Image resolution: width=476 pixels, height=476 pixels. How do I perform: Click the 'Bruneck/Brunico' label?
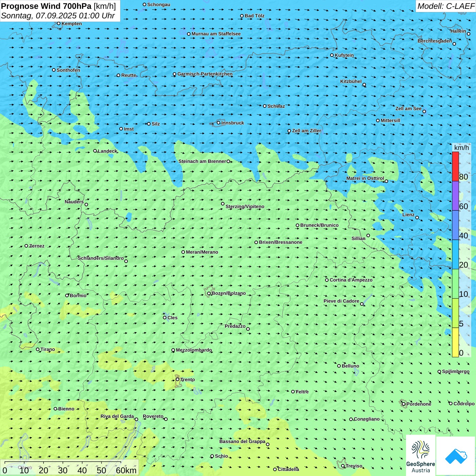[319, 225]
